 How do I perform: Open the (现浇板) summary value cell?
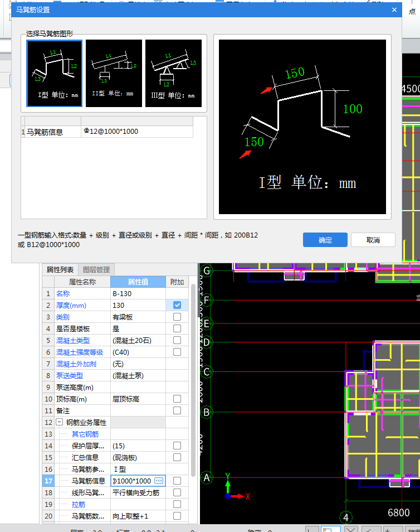pos(138,457)
